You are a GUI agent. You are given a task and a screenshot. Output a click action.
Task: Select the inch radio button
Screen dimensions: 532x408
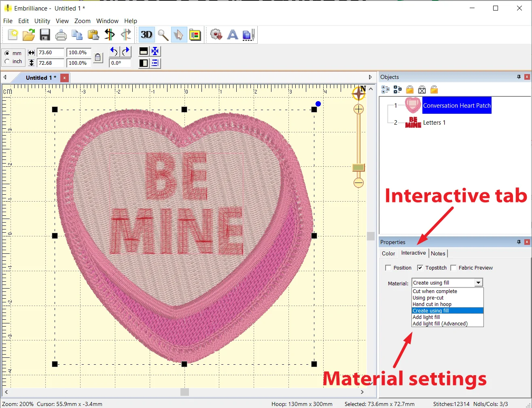pyautogui.click(x=7, y=62)
